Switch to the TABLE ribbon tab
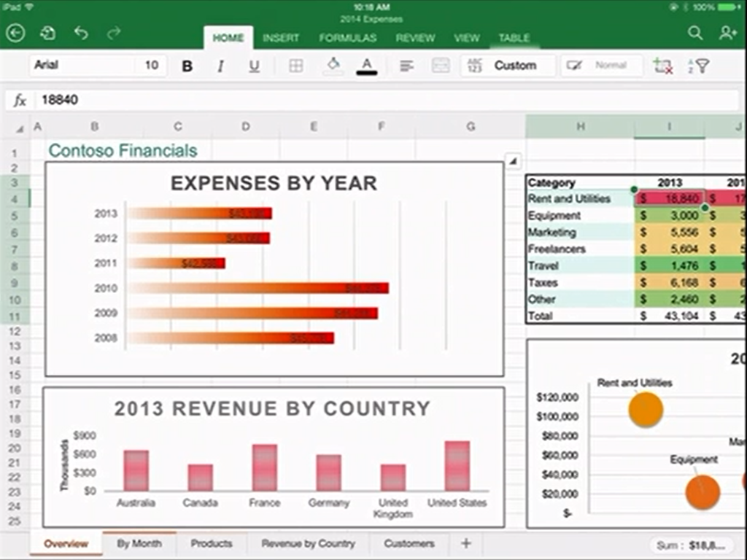747x560 pixels. coord(514,38)
